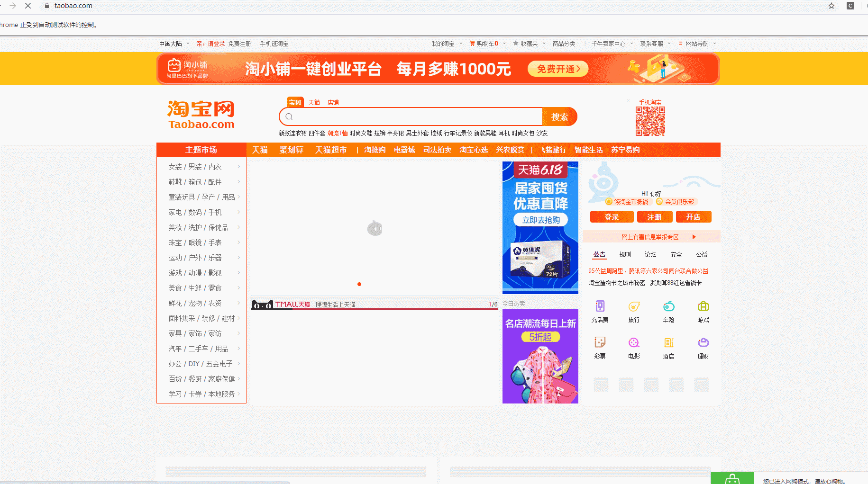Screen dimensions: 868x484
Task: Select the 天猫 search tab
Action: point(314,102)
